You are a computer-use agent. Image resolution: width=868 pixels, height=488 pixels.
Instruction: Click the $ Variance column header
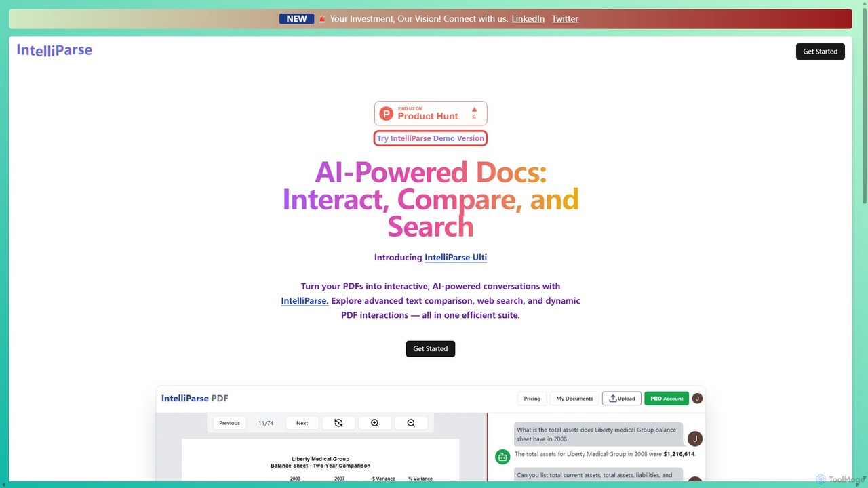383,479
